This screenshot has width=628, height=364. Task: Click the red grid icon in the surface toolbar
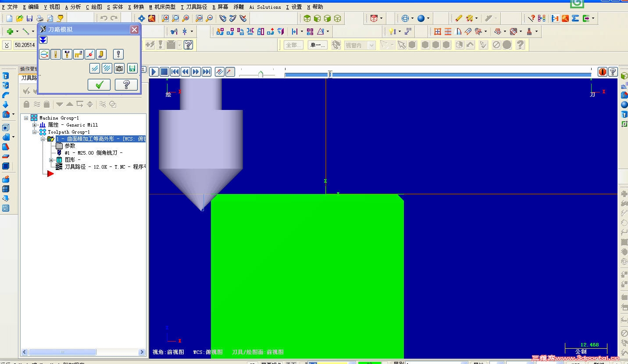437,32
